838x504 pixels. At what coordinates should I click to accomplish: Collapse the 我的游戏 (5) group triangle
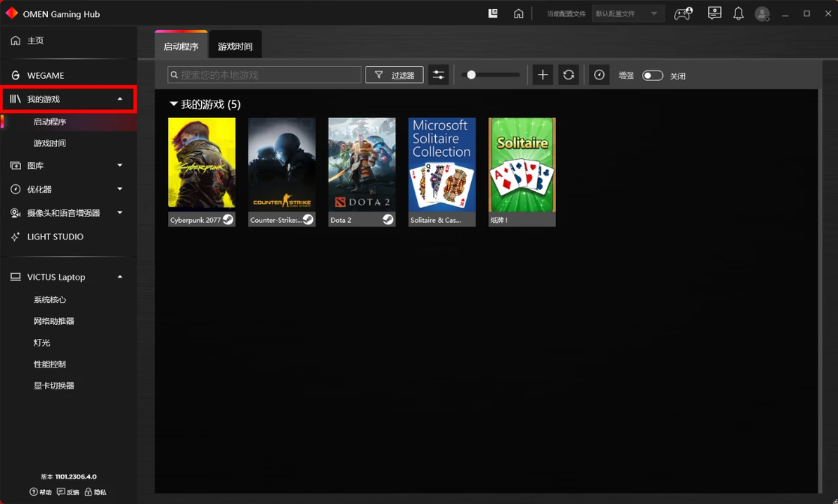click(x=173, y=104)
